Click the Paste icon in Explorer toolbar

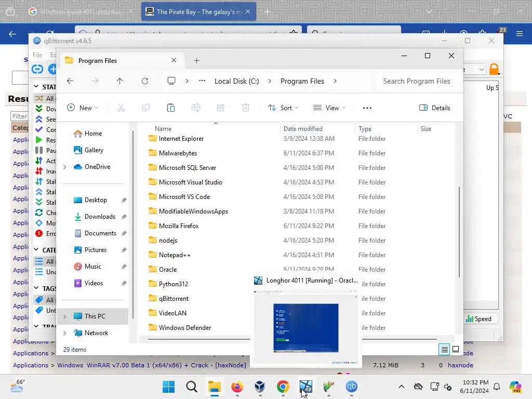tap(170, 108)
